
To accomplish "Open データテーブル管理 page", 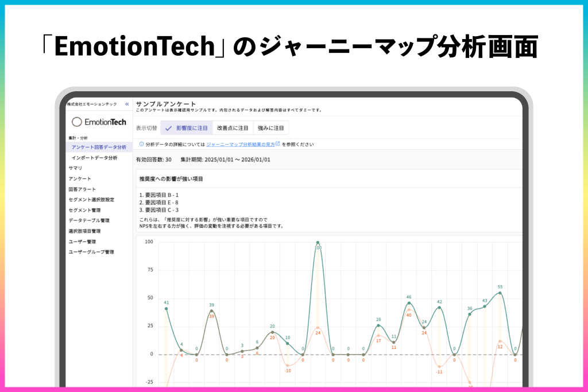I will pos(89,220).
